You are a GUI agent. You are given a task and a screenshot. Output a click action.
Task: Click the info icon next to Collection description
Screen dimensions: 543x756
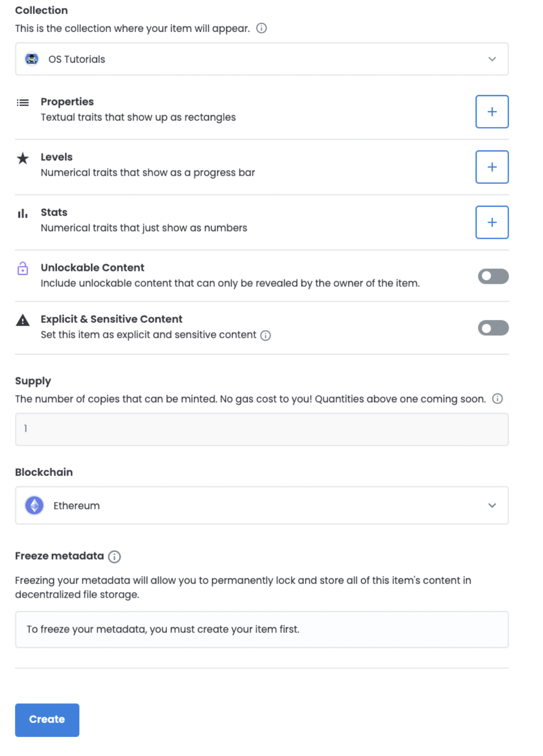262,28
